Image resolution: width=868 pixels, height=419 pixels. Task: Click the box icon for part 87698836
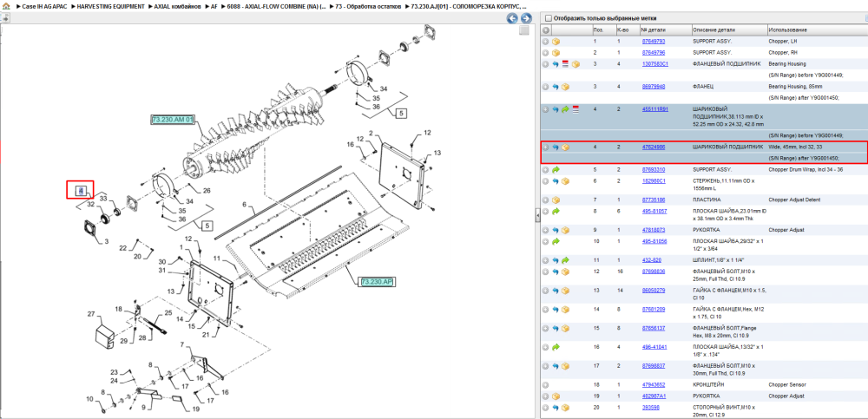tap(565, 272)
